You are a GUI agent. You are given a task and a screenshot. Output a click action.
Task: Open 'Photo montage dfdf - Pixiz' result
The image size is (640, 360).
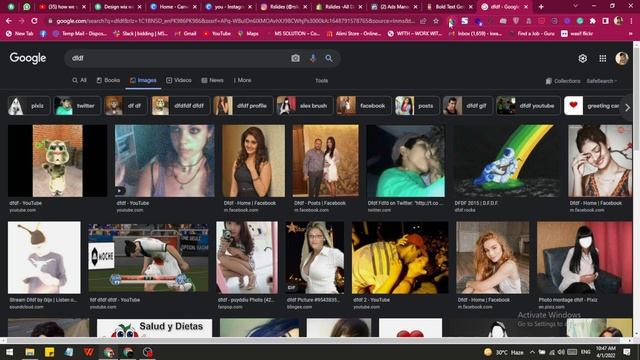584,258
